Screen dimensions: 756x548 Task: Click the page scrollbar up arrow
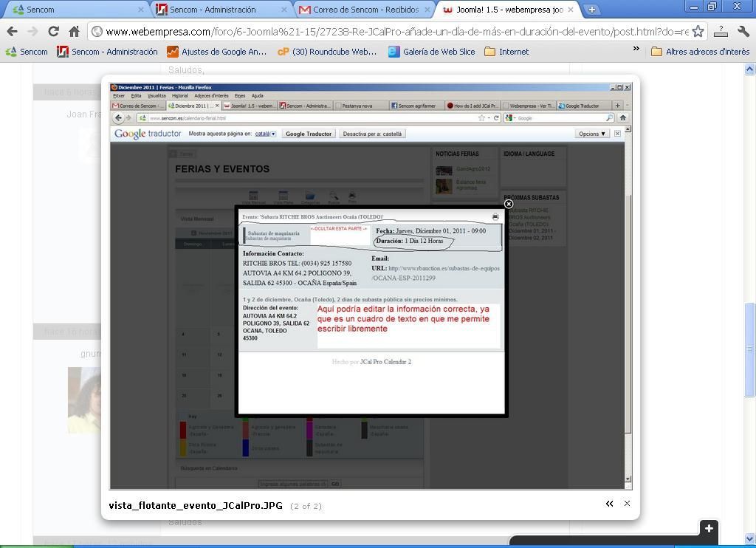[x=749, y=69]
